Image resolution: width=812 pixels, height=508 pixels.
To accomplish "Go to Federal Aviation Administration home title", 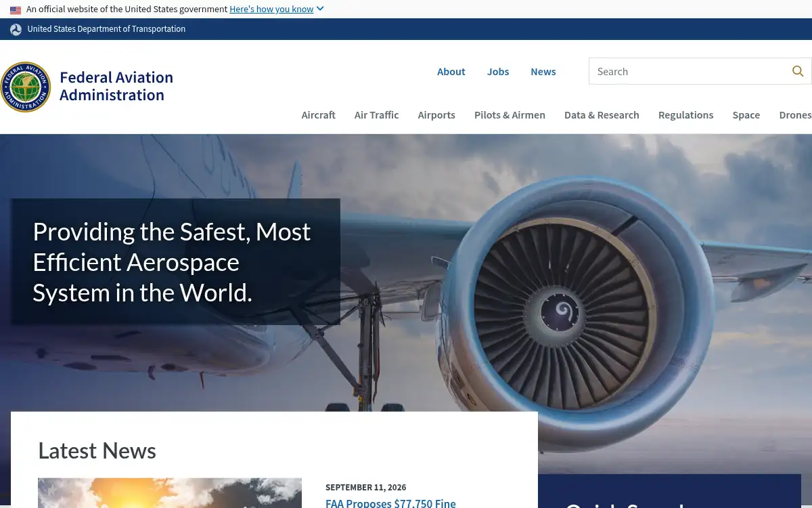I will [x=116, y=86].
